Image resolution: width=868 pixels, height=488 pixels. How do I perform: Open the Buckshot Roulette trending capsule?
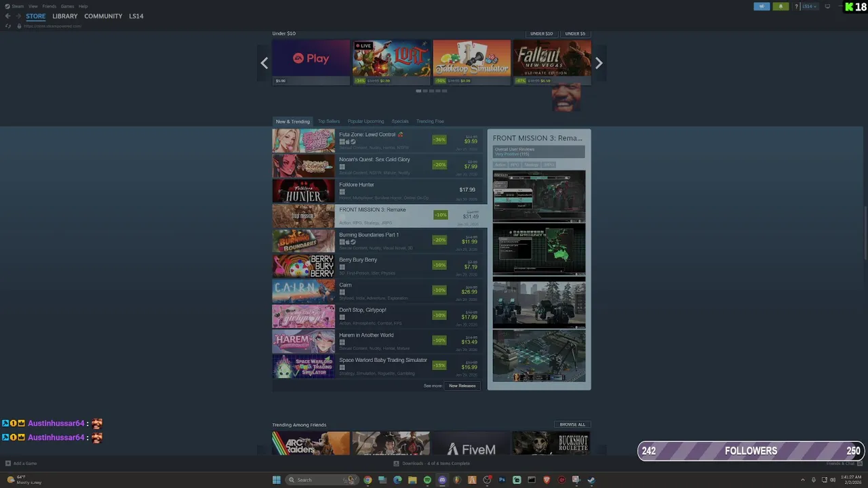[551, 443]
